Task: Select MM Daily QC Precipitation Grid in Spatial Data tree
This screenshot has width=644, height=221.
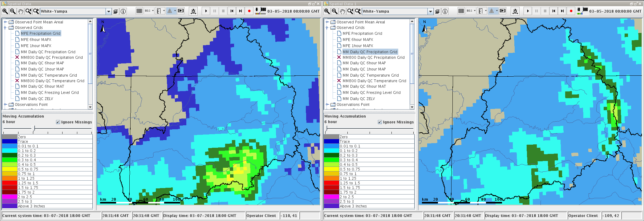Action: tap(48, 52)
